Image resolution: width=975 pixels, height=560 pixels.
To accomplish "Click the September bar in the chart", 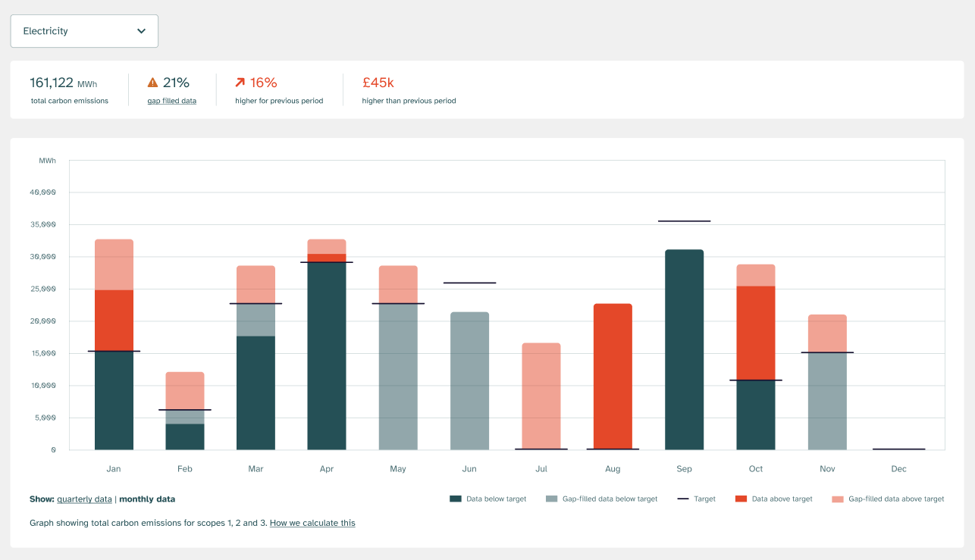I will pos(684,349).
